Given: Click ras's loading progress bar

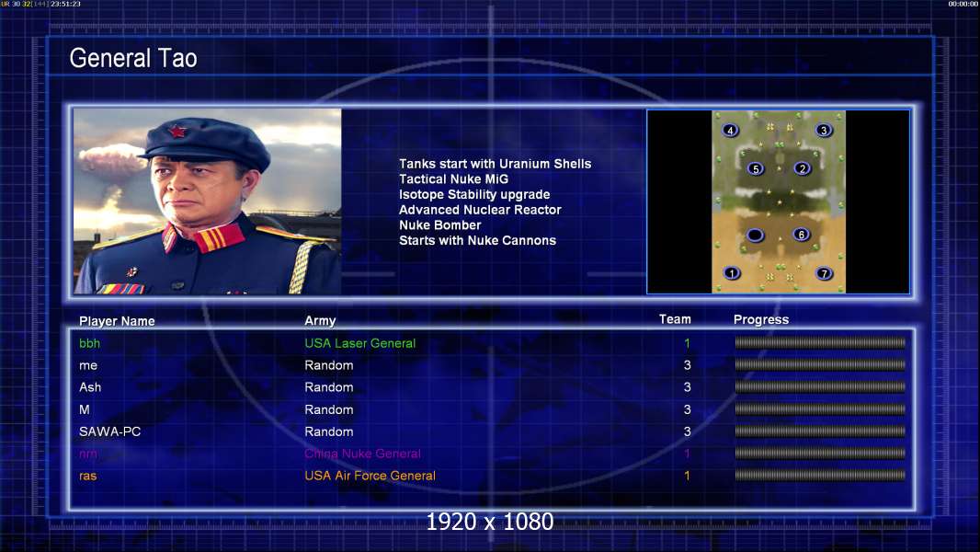Looking at the screenshot, I should click(820, 475).
